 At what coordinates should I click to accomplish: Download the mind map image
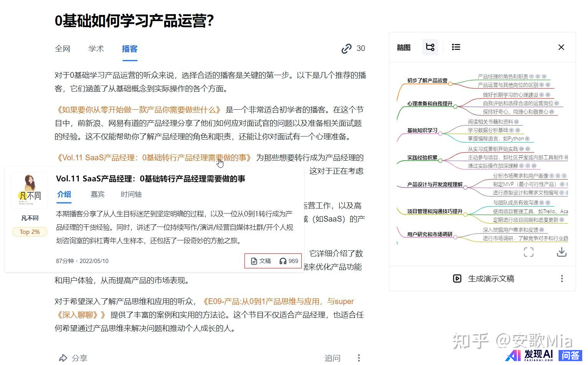(561, 252)
